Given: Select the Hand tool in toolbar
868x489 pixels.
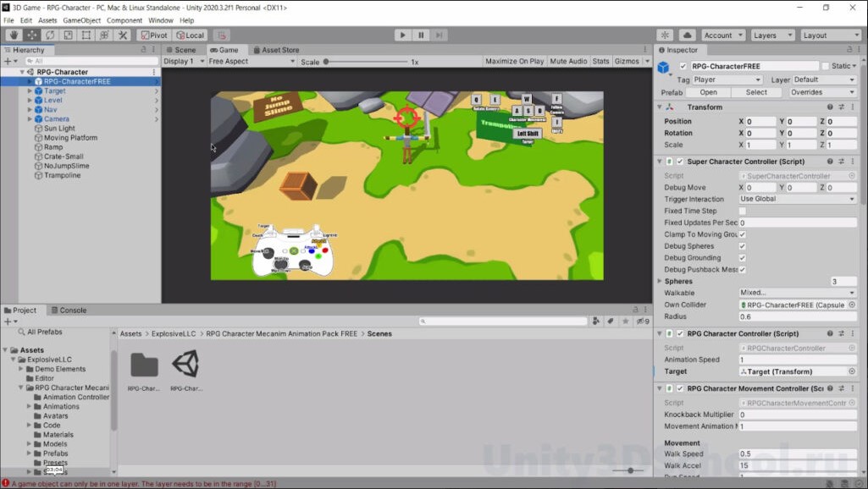Looking at the screenshot, I should click(14, 35).
